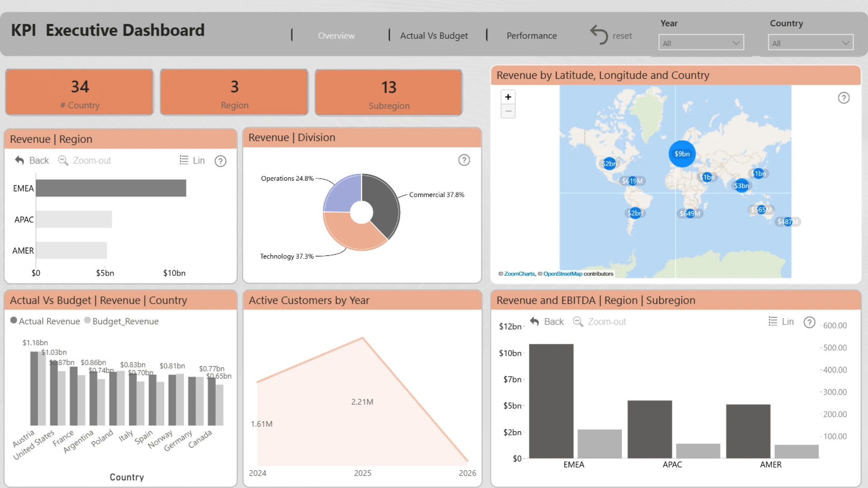
Task: Click the reset arrow icon in header
Action: [599, 35]
